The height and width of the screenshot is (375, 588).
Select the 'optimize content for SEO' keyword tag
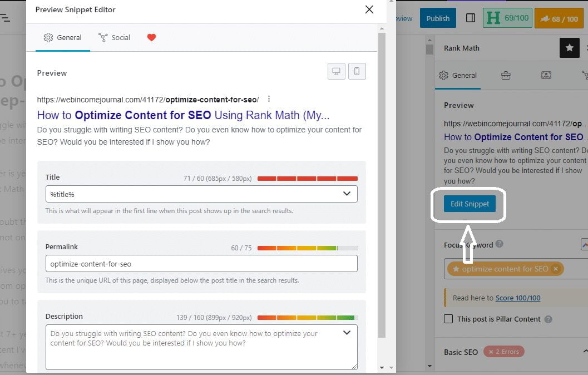505,269
